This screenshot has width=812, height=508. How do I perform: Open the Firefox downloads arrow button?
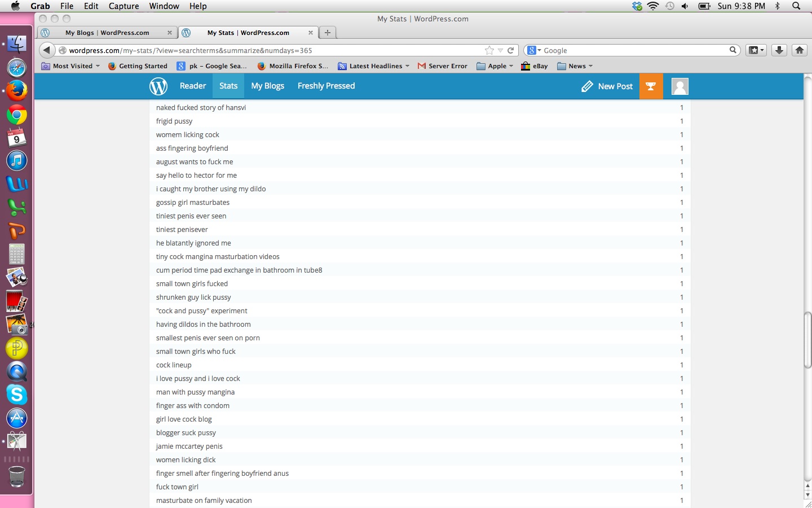[x=779, y=50]
